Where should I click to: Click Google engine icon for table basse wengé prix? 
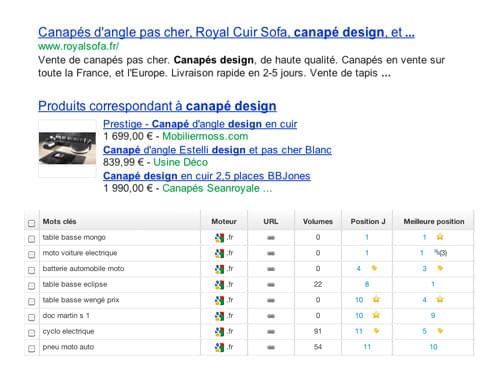coord(219,300)
